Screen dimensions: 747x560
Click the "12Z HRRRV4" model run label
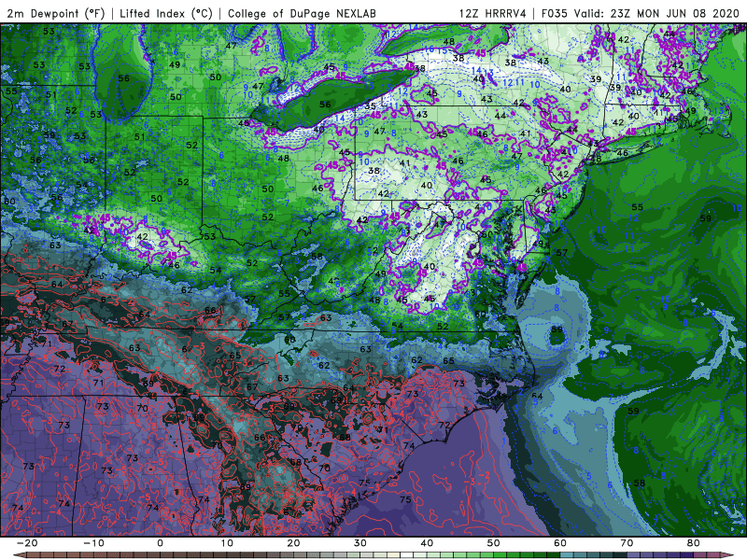click(x=493, y=13)
